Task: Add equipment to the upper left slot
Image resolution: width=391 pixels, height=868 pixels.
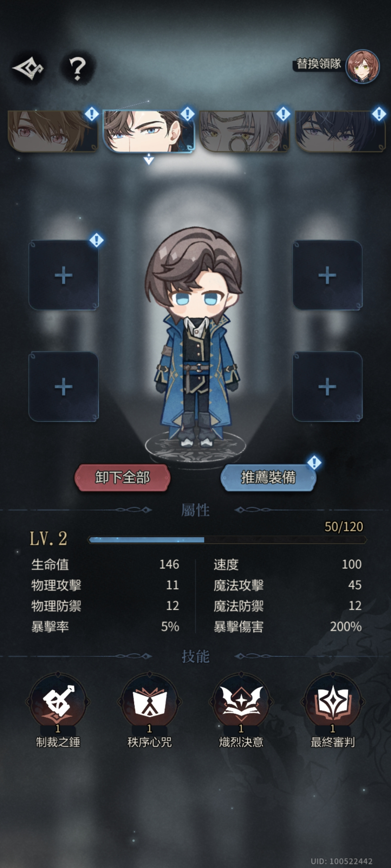Action: (x=64, y=275)
